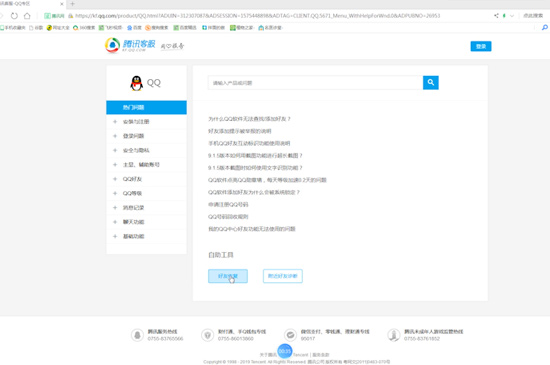Click the blue timer circle showing 00:35
Viewport: 550px width, 365px height.
[x=284, y=351]
